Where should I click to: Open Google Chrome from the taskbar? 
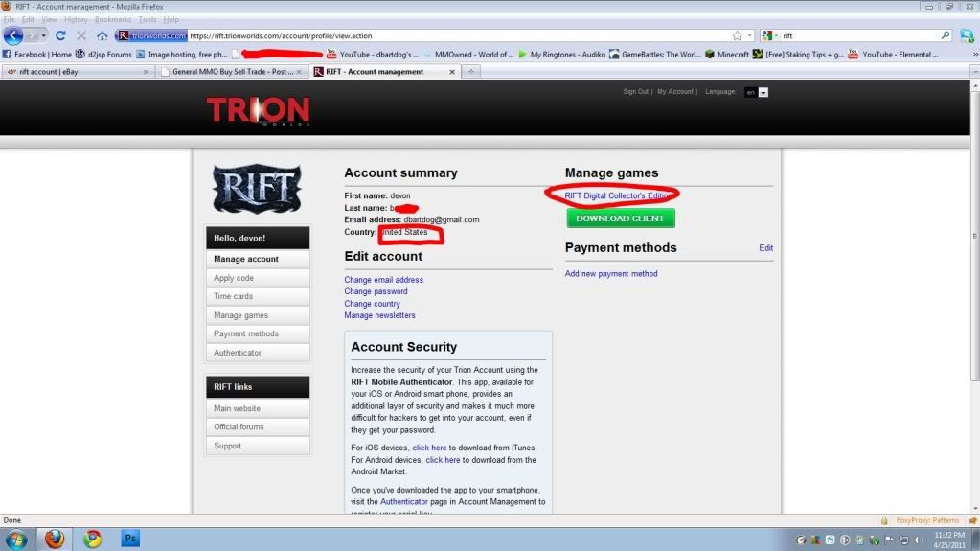(x=93, y=539)
